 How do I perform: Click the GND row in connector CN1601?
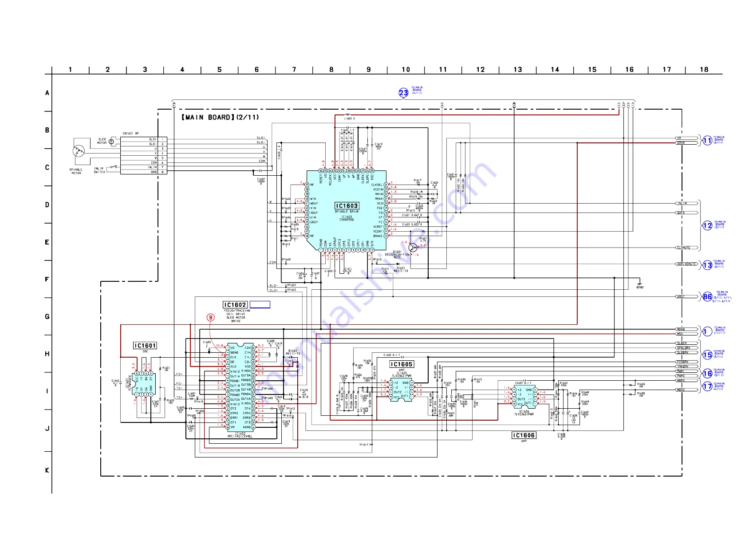click(144, 172)
